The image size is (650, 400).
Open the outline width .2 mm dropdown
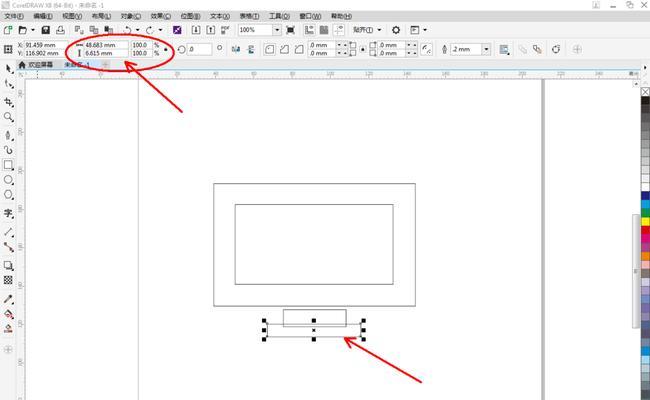pyautogui.click(x=486, y=49)
